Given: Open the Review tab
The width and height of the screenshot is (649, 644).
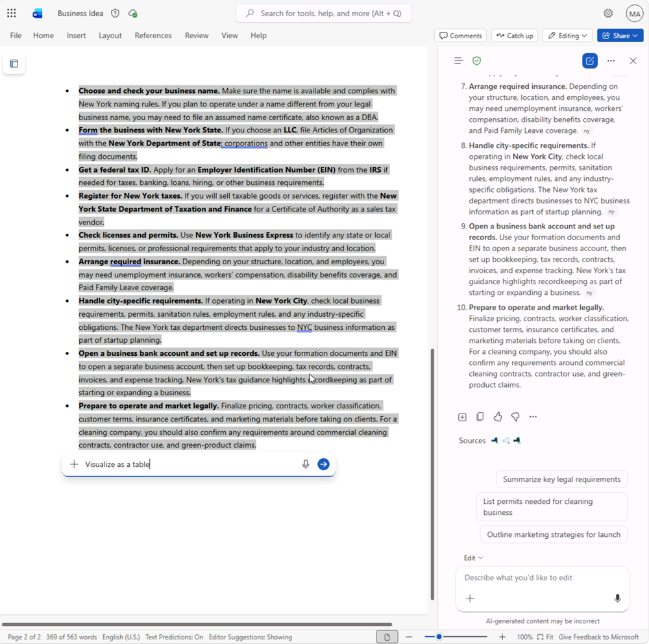Looking at the screenshot, I should [197, 36].
